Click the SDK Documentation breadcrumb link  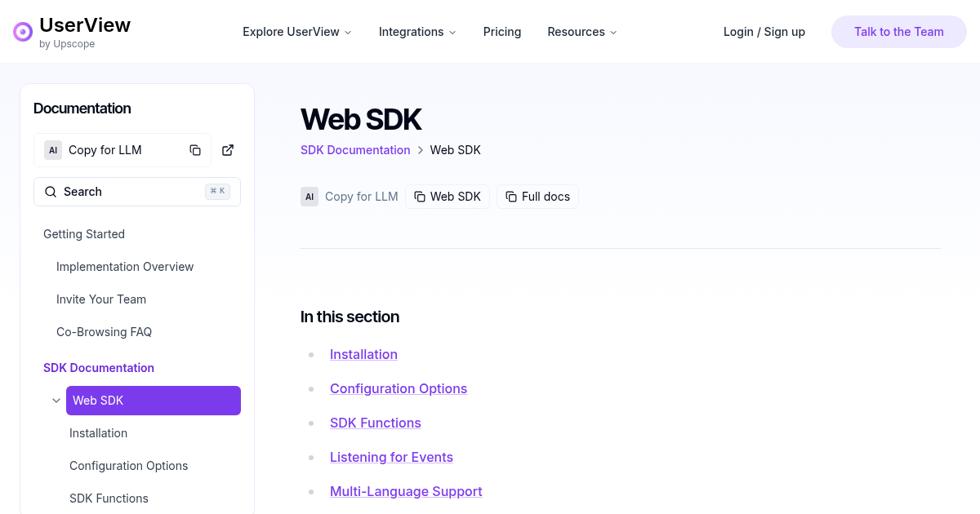point(355,150)
